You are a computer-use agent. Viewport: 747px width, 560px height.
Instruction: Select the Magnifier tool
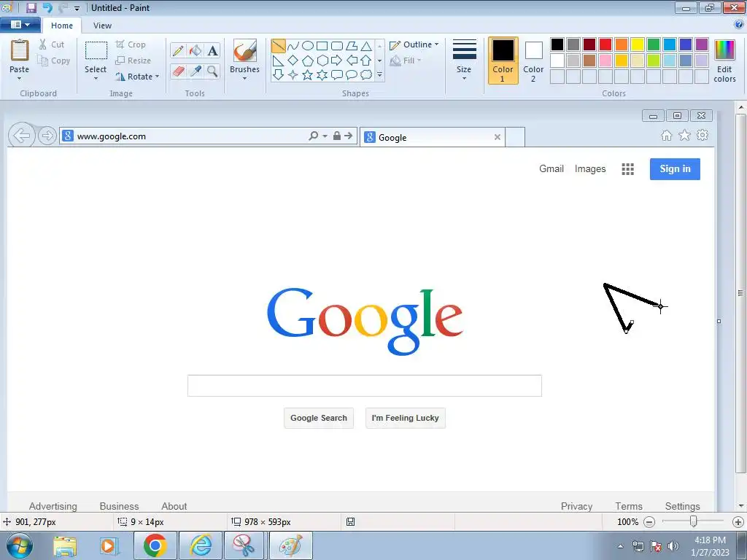[x=212, y=71]
